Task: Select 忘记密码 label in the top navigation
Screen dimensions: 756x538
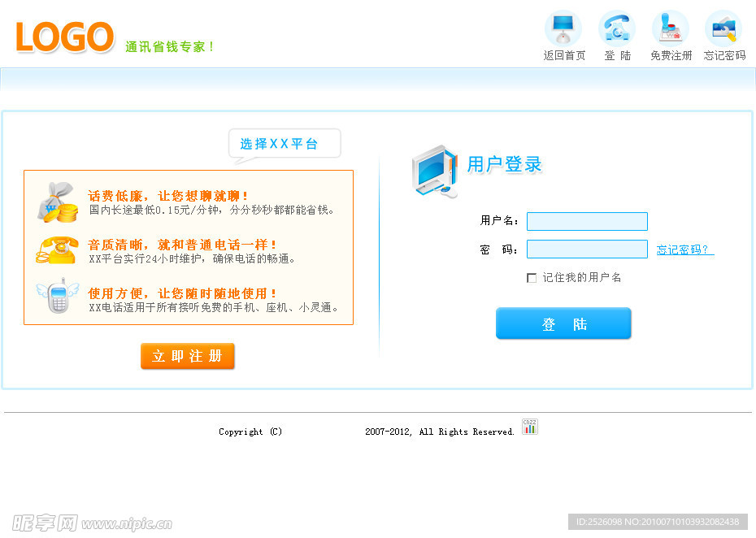Action: click(x=724, y=56)
